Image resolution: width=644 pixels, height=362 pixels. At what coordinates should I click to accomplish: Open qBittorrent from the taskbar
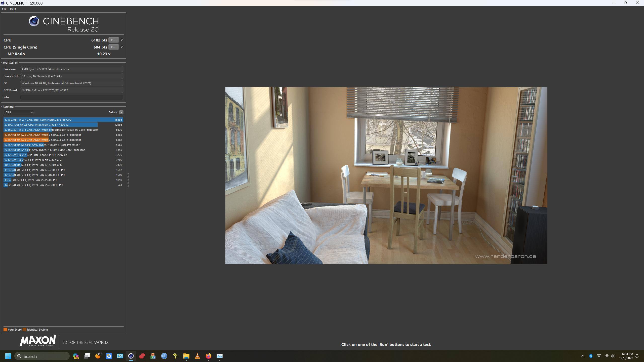pyautogui.click(x=164, y=356)
